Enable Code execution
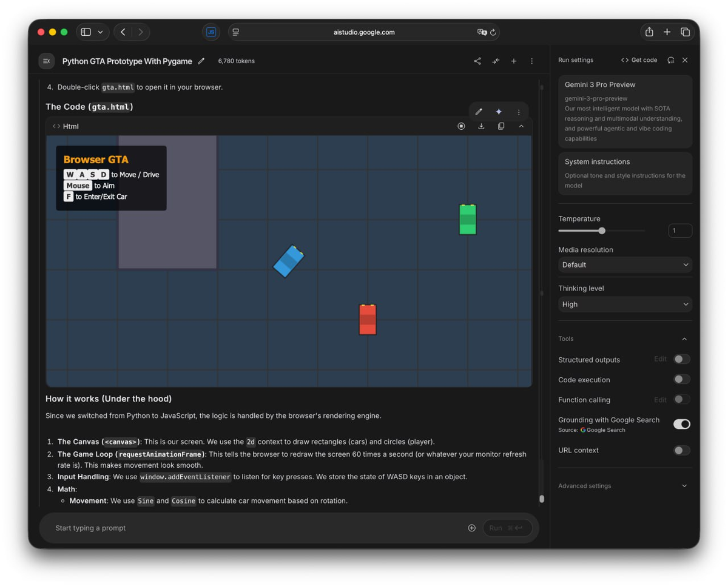This screenshot has width=728, height=586. 681,379
